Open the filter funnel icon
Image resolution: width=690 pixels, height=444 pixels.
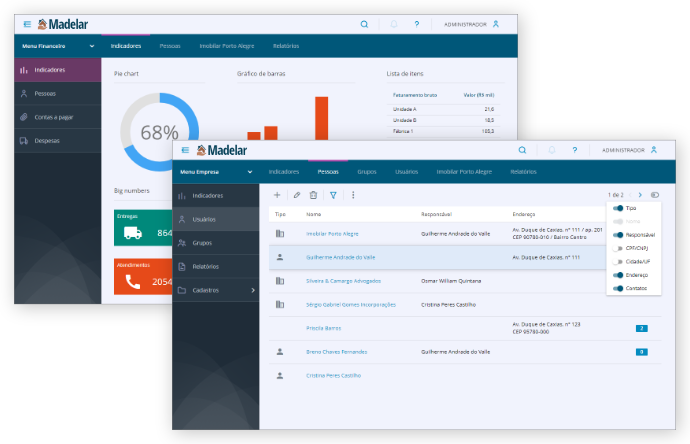(333, 195)
